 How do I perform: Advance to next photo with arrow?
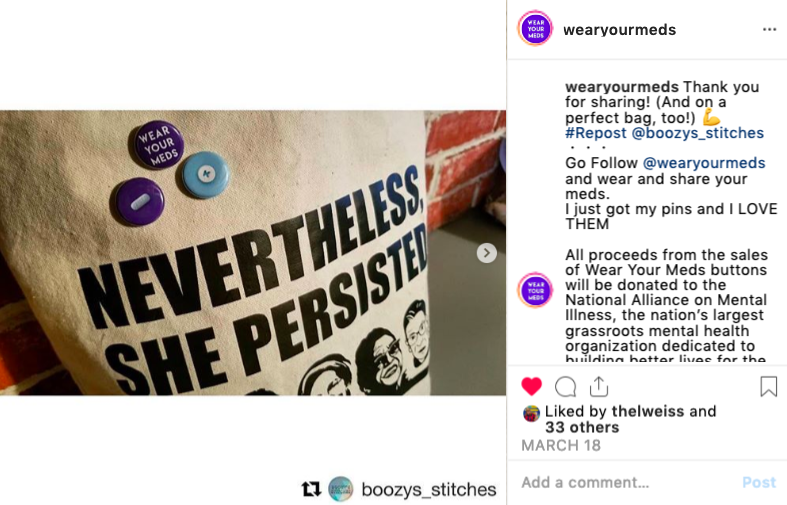[486, 253]
